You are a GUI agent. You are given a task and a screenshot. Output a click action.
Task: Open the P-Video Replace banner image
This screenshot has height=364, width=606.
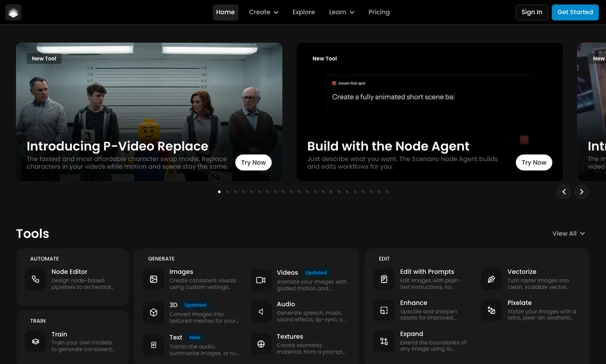[149, 112]
